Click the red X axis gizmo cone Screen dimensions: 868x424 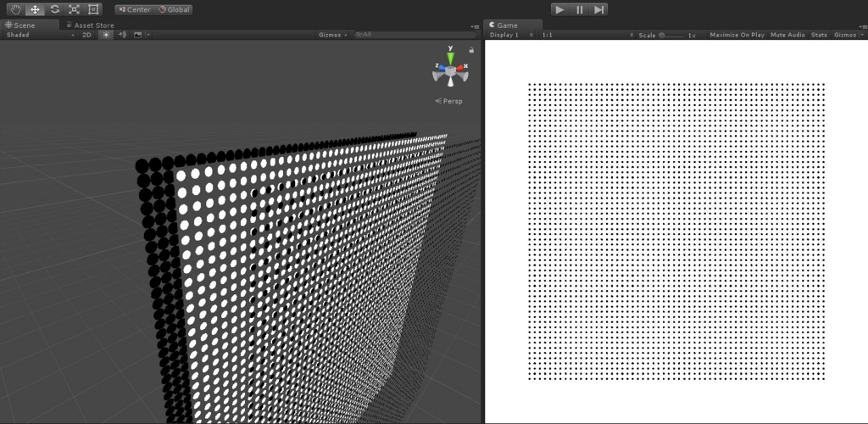pyautogui.click(x=461, y=67)
